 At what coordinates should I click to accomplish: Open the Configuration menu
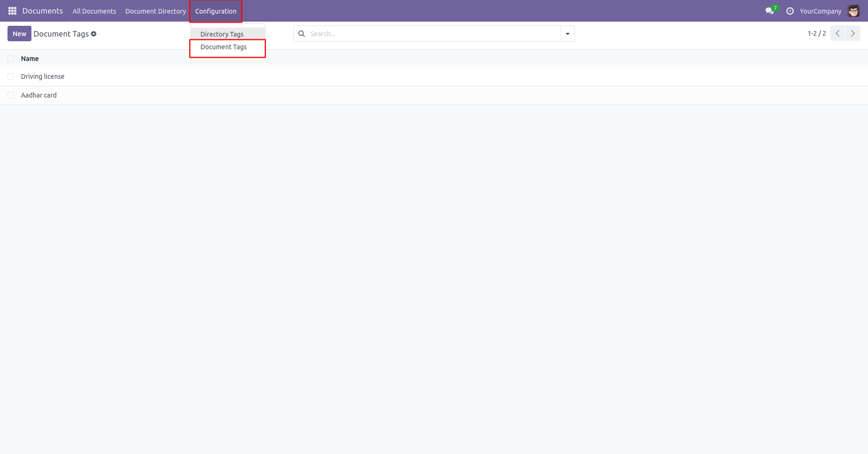216,11
